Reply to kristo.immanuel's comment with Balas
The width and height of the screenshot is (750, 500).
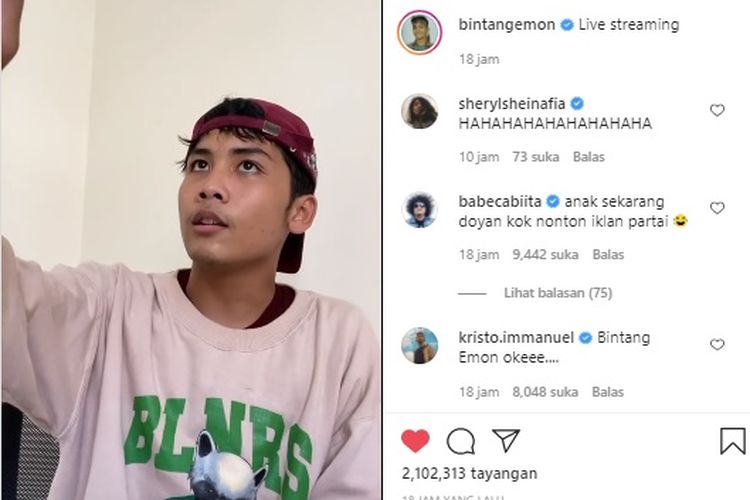pos(607,392)
